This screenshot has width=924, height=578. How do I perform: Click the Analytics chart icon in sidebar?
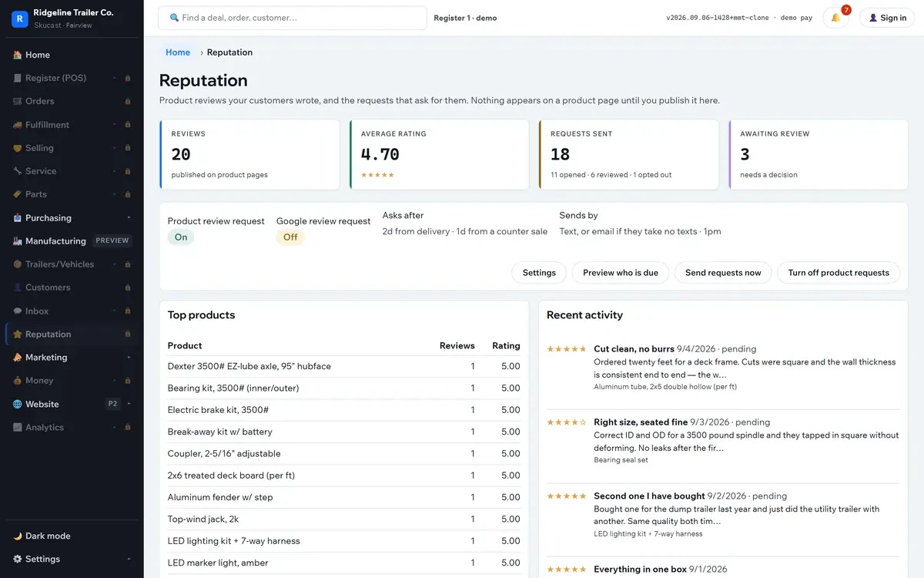coord(17,427)
